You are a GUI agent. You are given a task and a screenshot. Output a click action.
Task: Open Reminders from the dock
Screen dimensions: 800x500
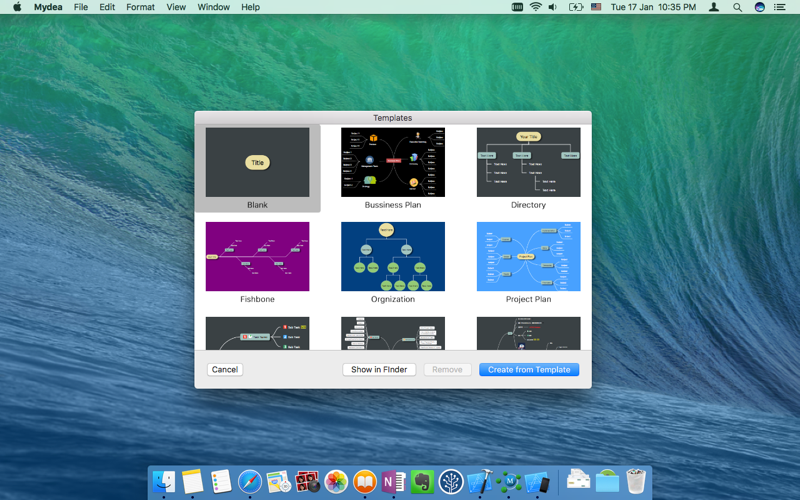tap(221, 482)
